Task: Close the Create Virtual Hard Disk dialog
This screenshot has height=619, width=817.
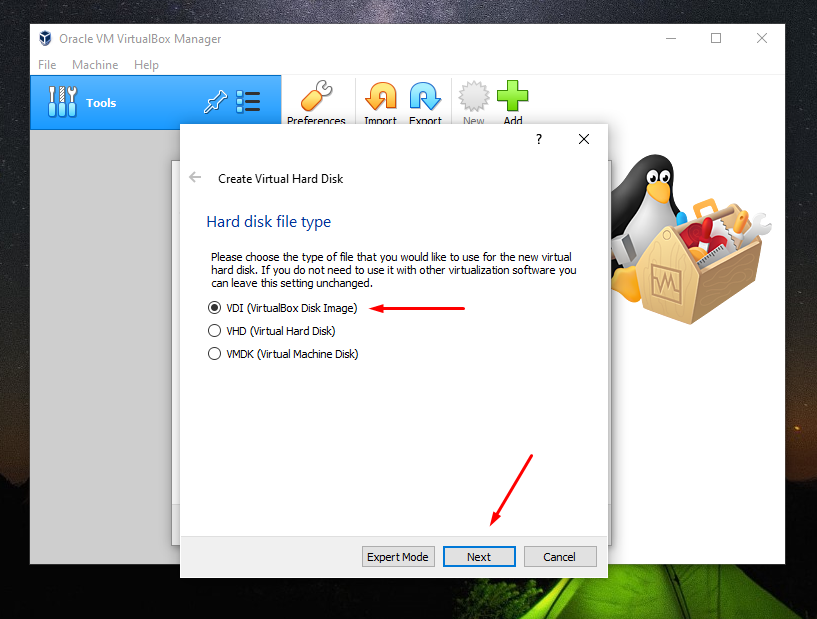Action: 584,139
